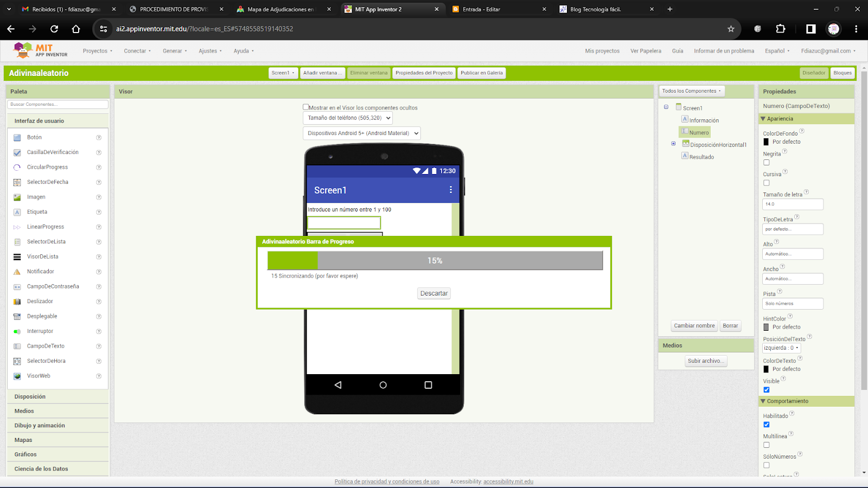Click the MIT App Inventor logo

click(40, 50)
